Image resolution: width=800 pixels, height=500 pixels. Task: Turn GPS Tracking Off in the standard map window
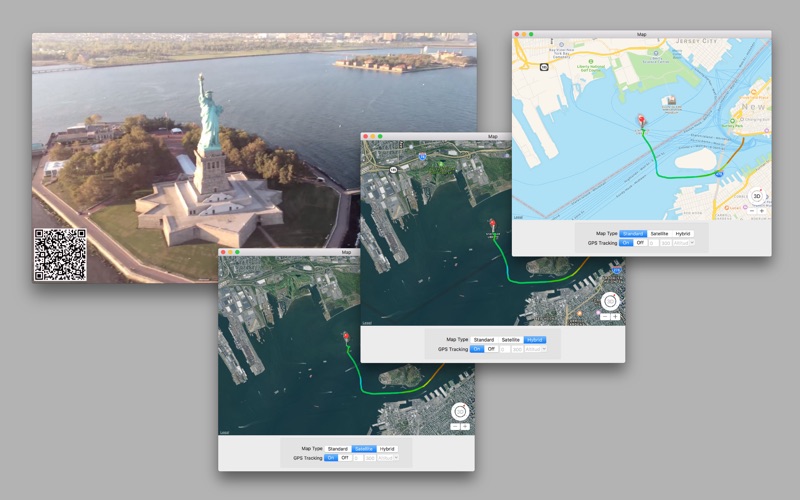pos(640,243)
